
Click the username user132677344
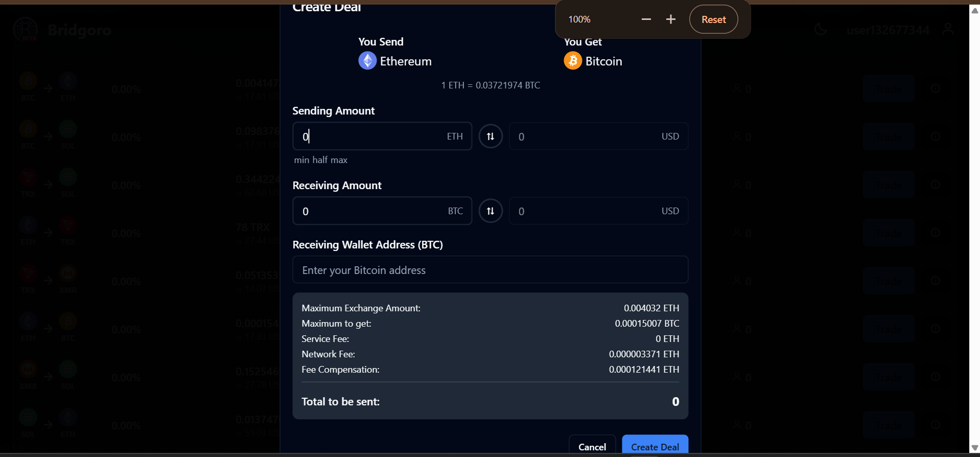point(888,30)
